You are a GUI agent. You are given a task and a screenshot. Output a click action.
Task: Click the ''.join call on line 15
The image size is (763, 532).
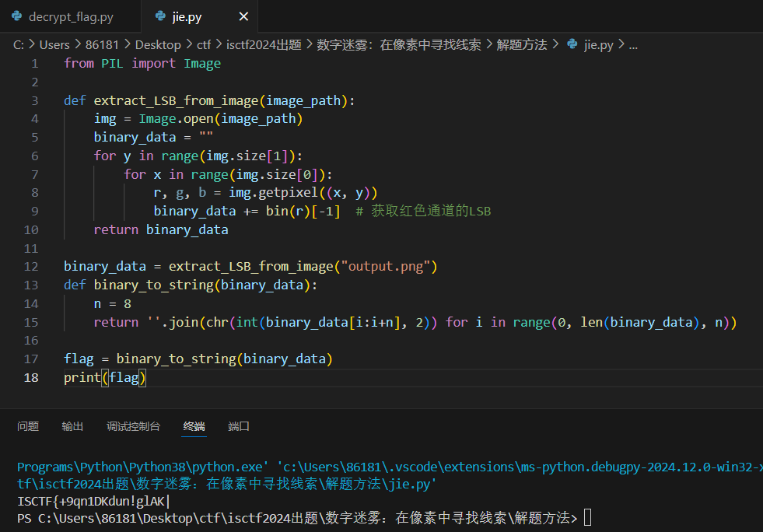click(173, 322)
